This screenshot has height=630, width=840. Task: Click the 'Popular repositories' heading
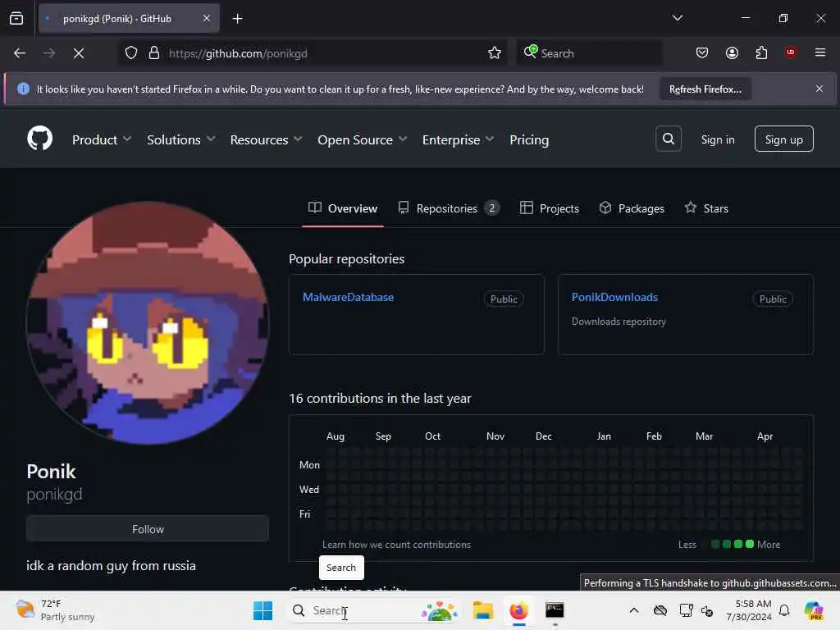click(x=347, y=258)
